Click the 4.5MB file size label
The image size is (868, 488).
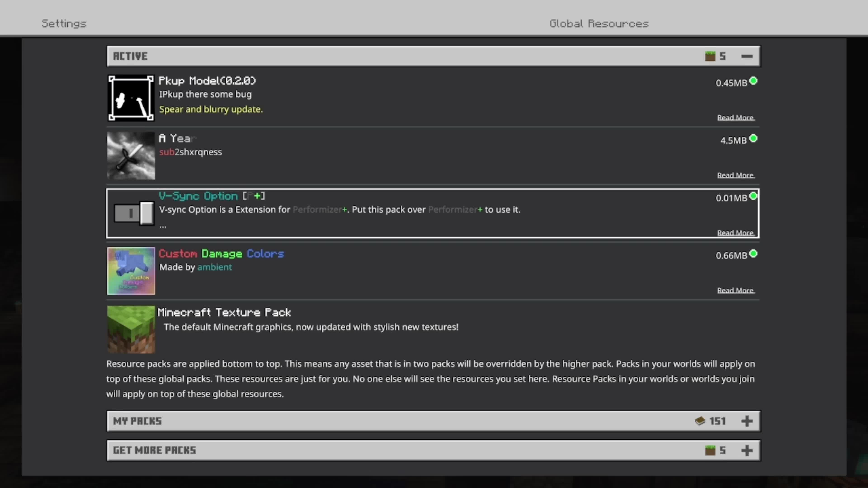(x=734, y=141)
